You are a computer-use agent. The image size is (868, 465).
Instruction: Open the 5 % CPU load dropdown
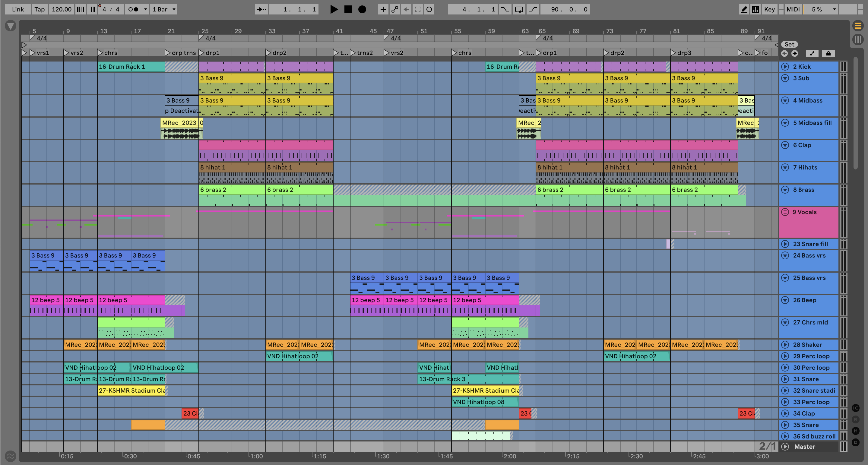[820, 9]
